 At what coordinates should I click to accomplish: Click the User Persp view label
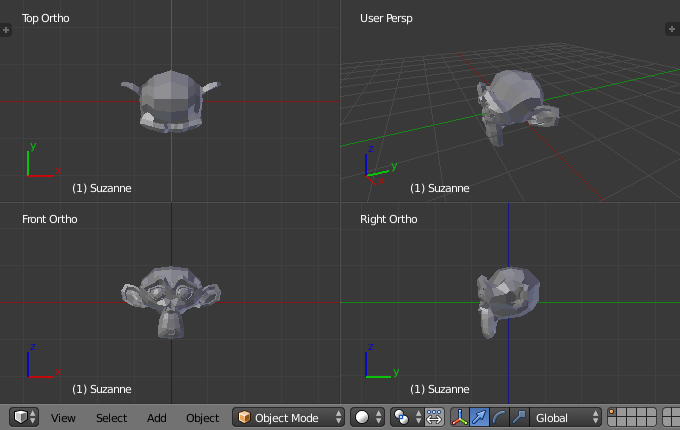pos(386,18)
